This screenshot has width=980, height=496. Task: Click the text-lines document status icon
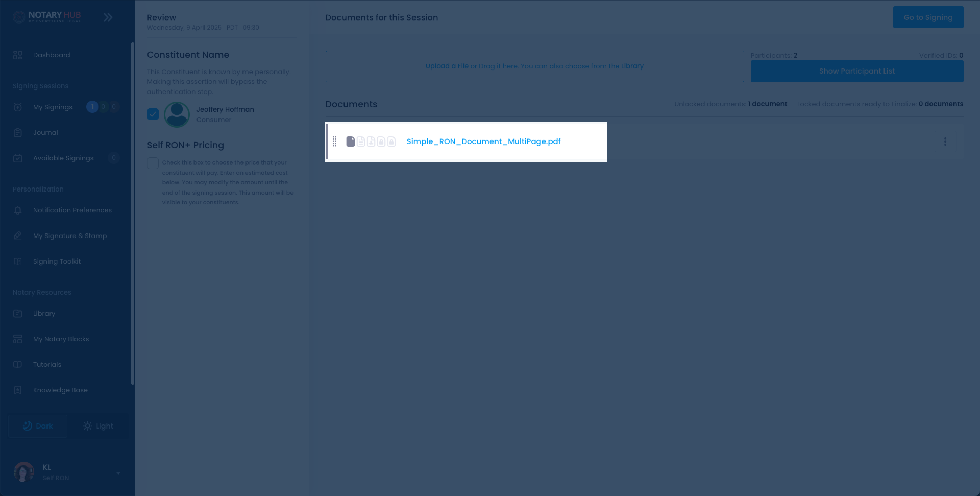pos(361,142)
